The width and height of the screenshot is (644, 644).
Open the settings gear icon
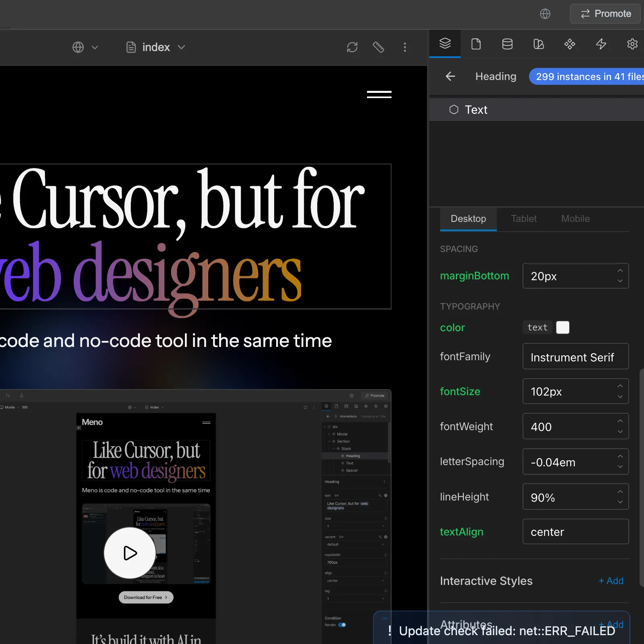click(632, 44)
